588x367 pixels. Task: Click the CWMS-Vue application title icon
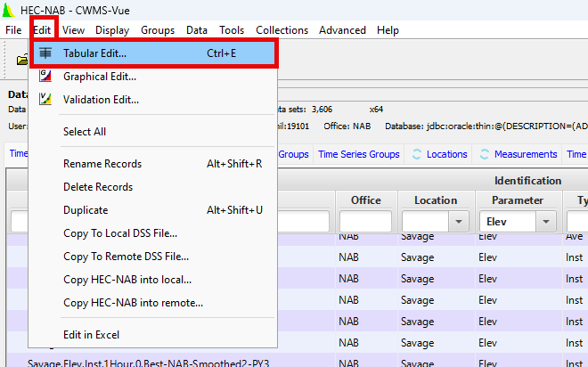[x=9, y=8]
